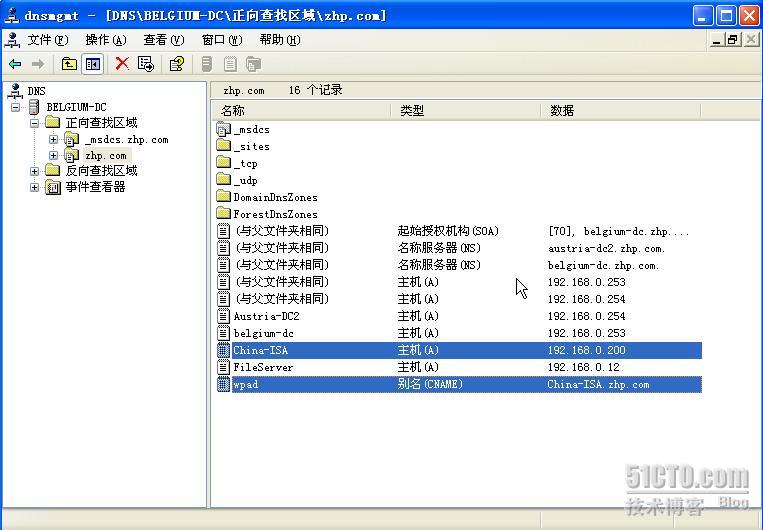
Task: Select 正向查找区域 in the tree
Action: (x=101, y=123)
